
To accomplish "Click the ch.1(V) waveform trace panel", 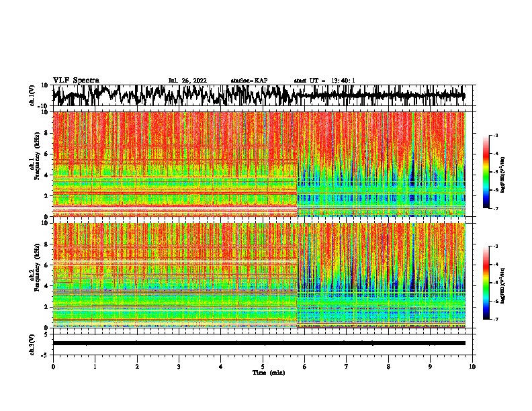I will (x=262, y=95).
